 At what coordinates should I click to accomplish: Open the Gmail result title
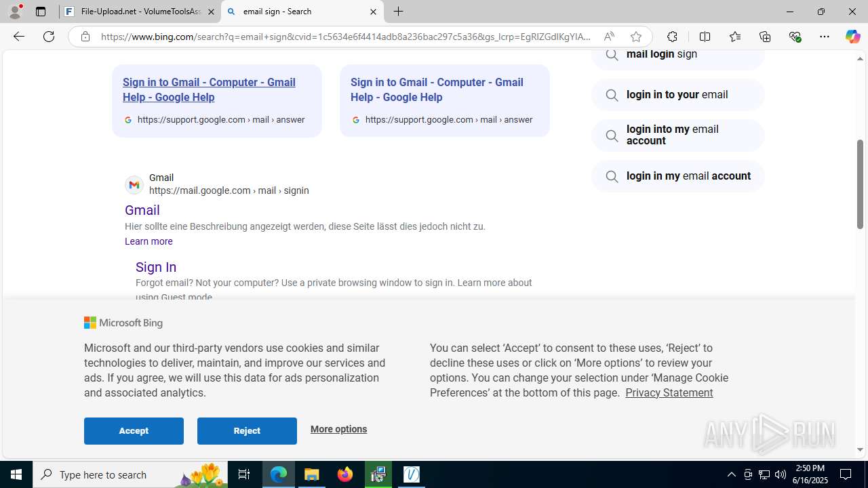pyautogui.click(x=142, y=210)
